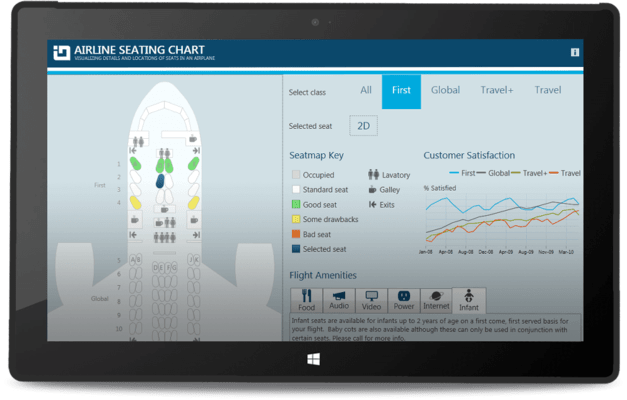
Task: Select seat 5A in Global class
Action: point(133,260)
